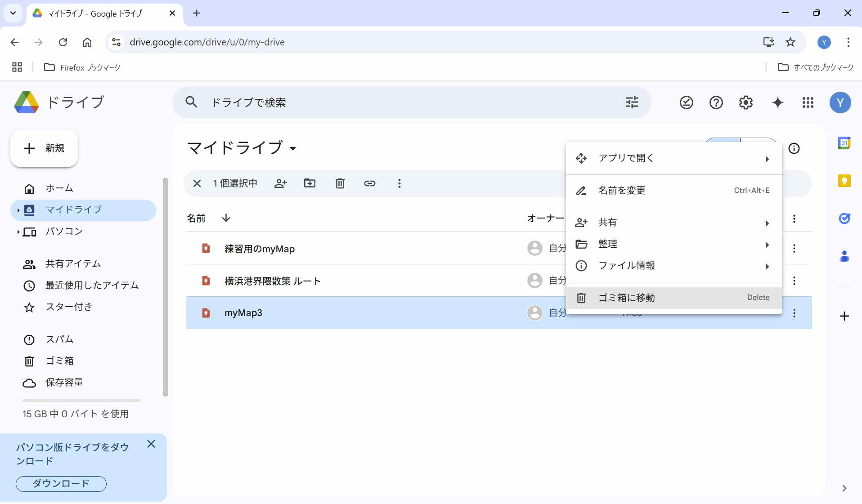Expand the マイドライブ title dropdown
The width and height of the screenshot is (862, 504).
293,148
